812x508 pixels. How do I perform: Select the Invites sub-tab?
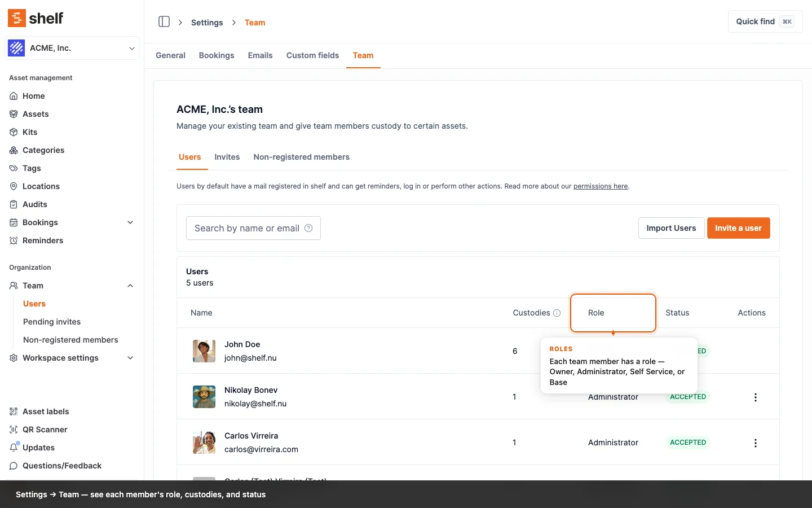(x=227, y=157)
